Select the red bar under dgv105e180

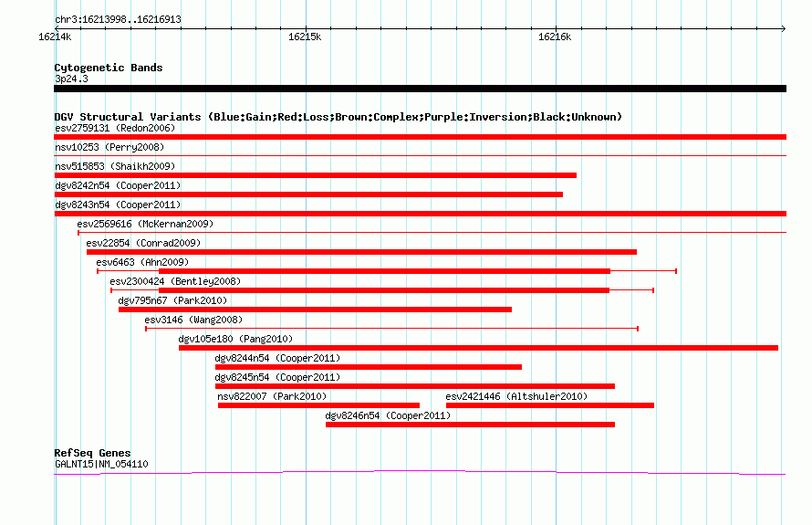[x=478, y=348]
